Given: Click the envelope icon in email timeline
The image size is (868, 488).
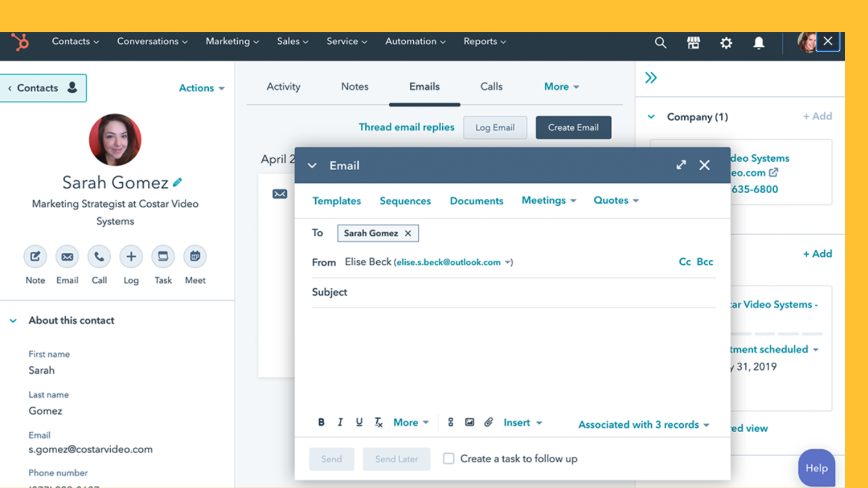Looking at the screenshot, I should (279, 194).
